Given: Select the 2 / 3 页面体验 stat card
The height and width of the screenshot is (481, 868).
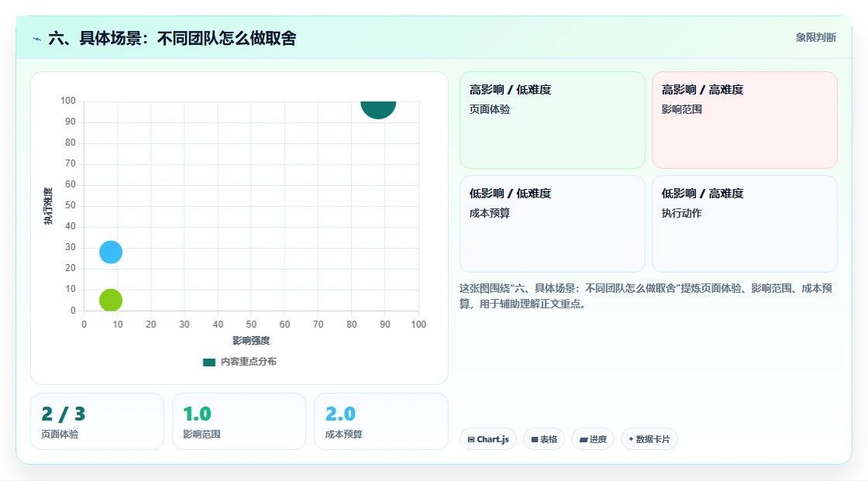Looking at the screenshot, I should tap(98, 421).
